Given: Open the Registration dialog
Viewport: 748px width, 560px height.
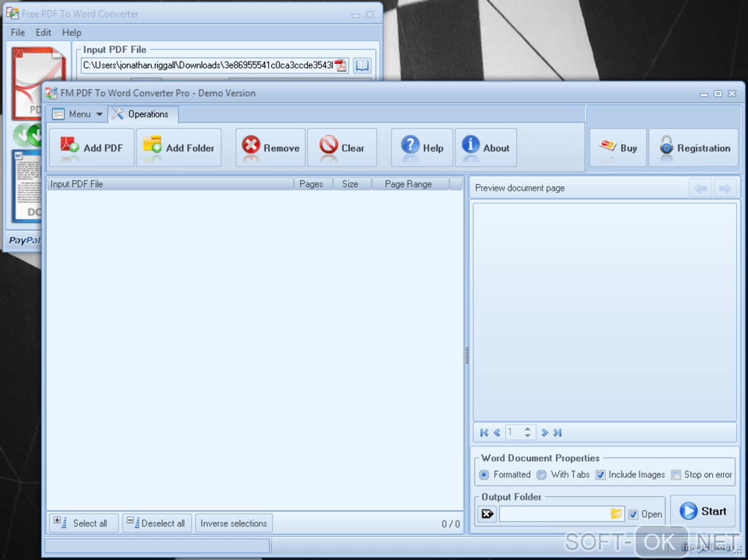Looking at the screenshot, I should [694, 148].
